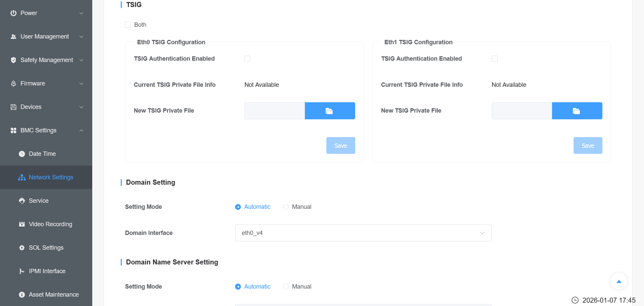Open the Service menu item
Viewport: 644px width, 306px height.
(x=39, y=201)
